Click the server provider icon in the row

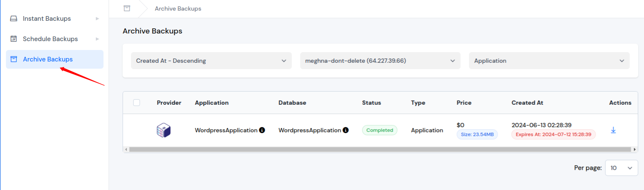[x=163, y=130]
